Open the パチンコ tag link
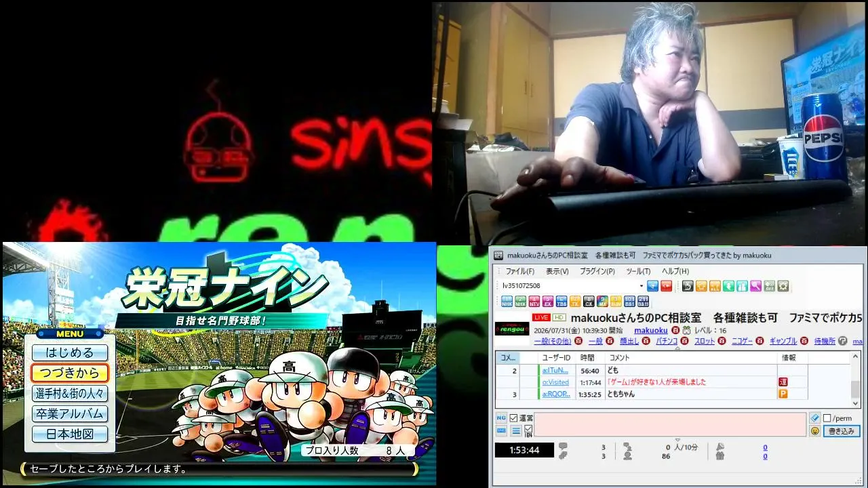The image size is (868, 488). (x=667, y=341)
